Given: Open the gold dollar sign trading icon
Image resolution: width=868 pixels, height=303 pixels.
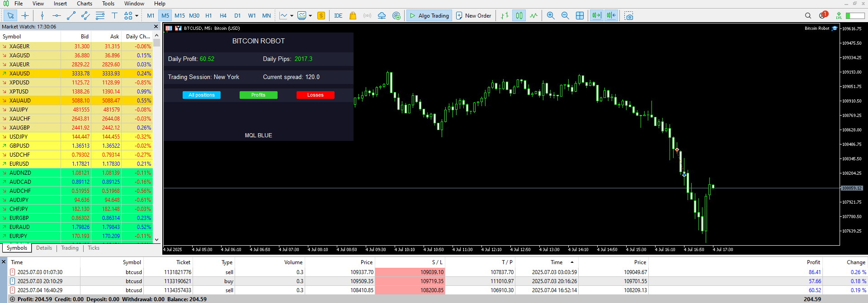Looking at the screenshot, I should coord(321,16).
